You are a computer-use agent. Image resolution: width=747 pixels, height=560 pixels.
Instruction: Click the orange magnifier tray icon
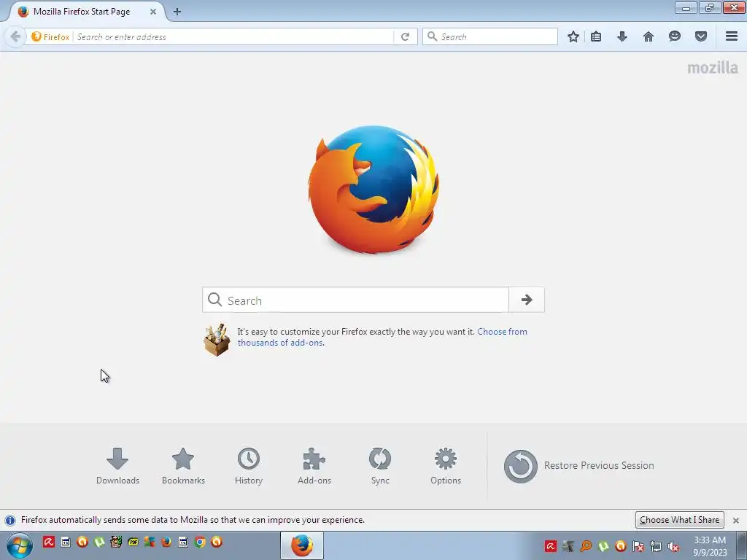coord(586,546)
